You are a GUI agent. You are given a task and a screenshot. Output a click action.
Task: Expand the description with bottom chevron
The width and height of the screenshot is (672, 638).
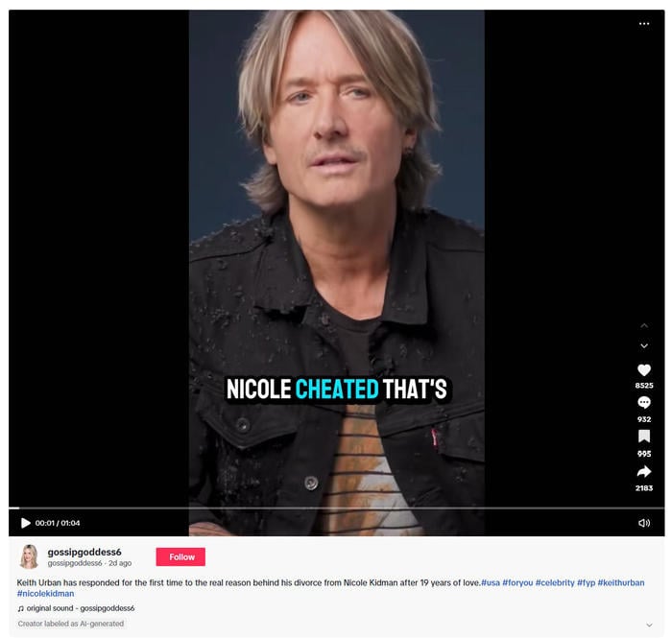649,625
